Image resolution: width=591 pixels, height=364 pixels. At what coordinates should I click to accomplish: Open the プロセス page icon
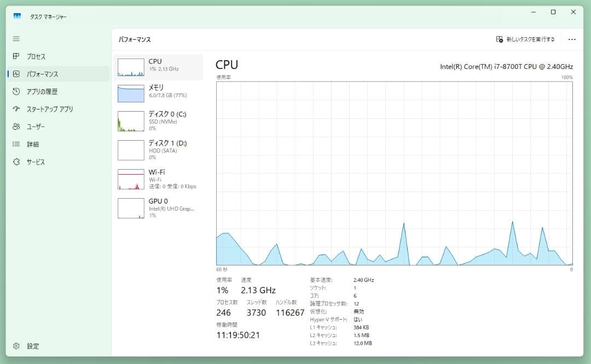16,56
